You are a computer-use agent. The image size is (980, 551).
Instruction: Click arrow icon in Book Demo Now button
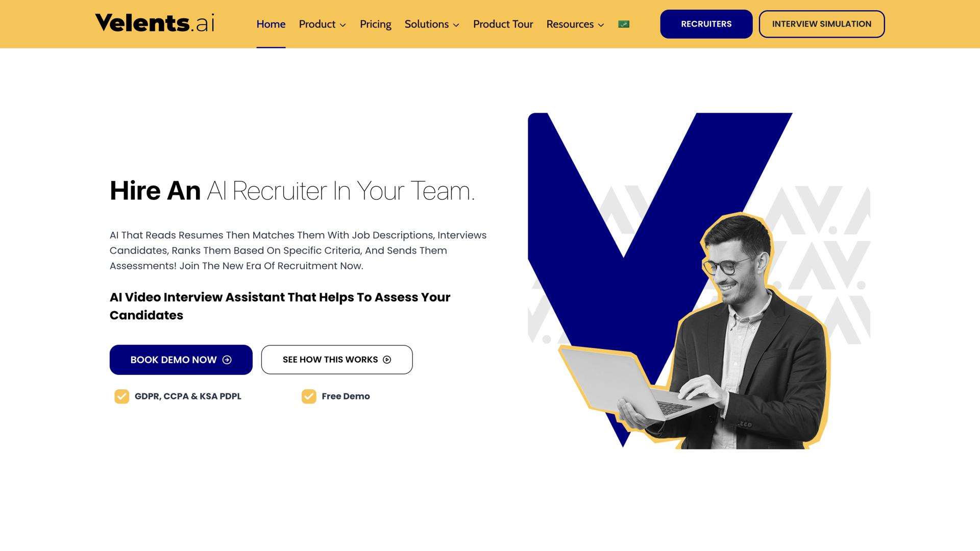[227, 360]
